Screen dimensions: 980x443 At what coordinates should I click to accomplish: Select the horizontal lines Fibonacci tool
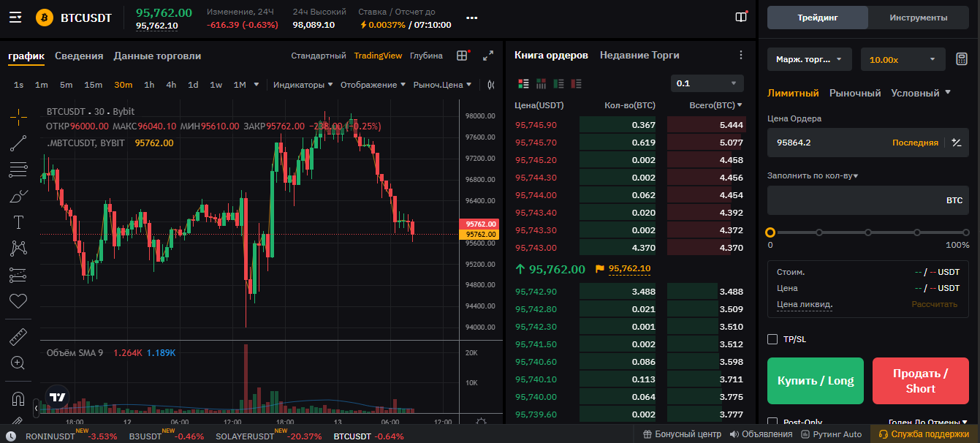click(18, 170)
